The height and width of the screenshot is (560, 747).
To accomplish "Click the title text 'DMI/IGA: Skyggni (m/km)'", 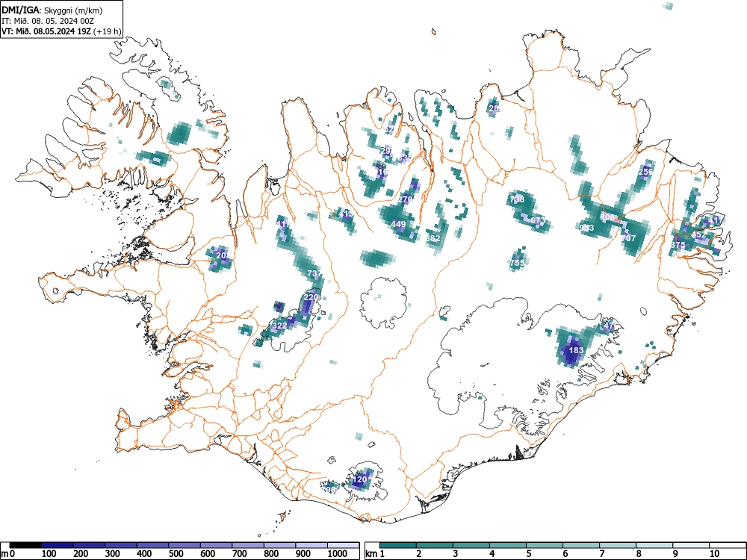I will [52, 10].
